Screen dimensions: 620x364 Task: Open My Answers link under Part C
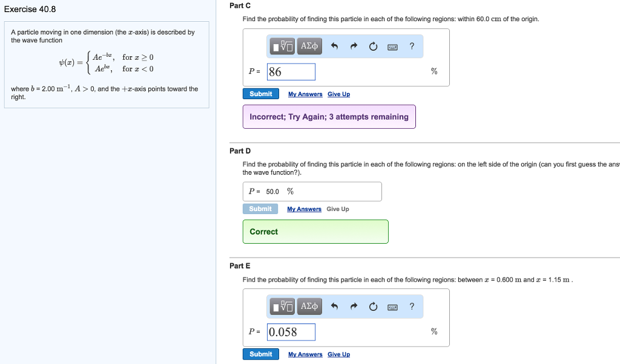[x=305, y=94]
